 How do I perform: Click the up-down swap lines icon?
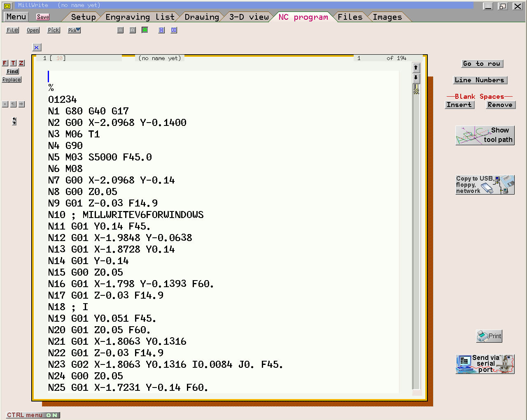pyautogui.click(x=14, y=121)
